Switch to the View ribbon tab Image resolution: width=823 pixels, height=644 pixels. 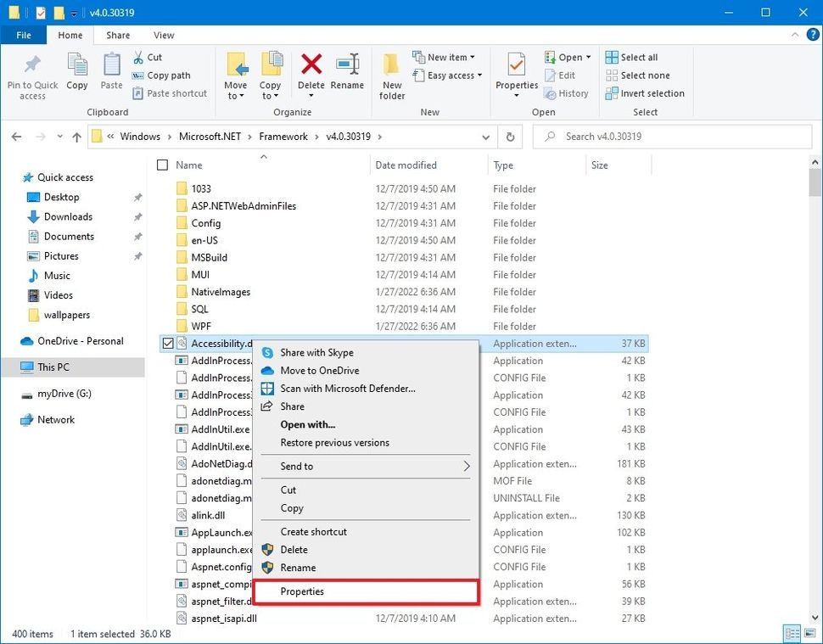[x=163, y=35]
